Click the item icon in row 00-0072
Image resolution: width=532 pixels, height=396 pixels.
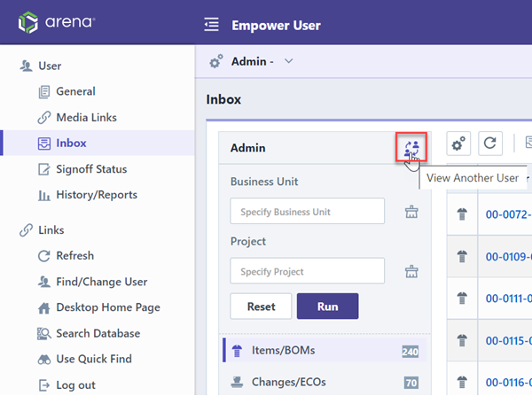tap(462, 214)
